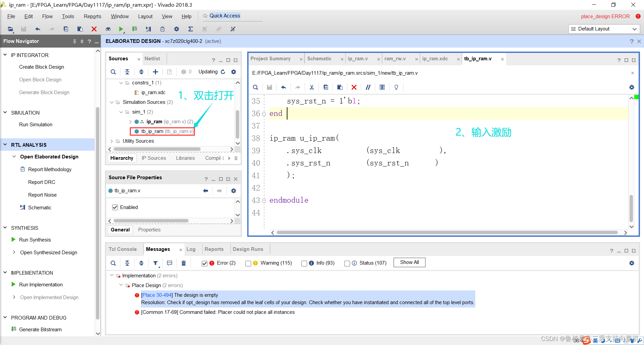Close the tb_ip_ram.v editor tab

pos(502,59)
